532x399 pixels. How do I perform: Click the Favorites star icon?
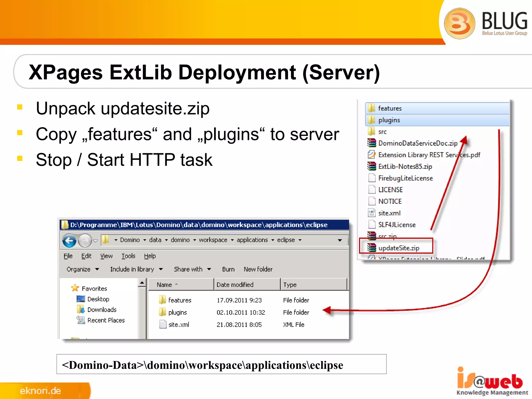click(75, 288)
